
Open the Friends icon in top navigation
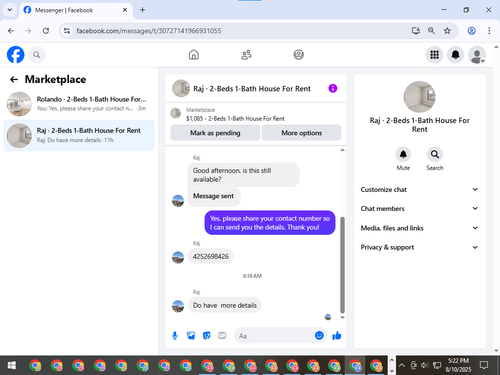[x=246, y=55]
